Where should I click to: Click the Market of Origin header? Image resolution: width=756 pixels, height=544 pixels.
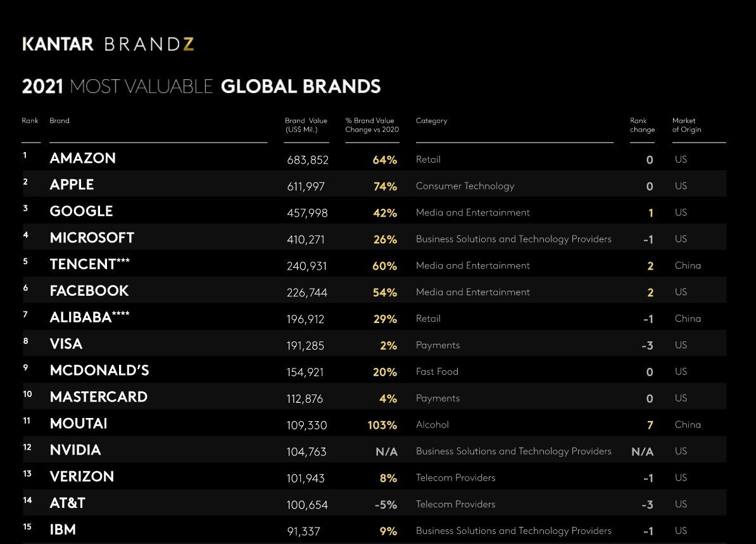[x=686, y=125]
